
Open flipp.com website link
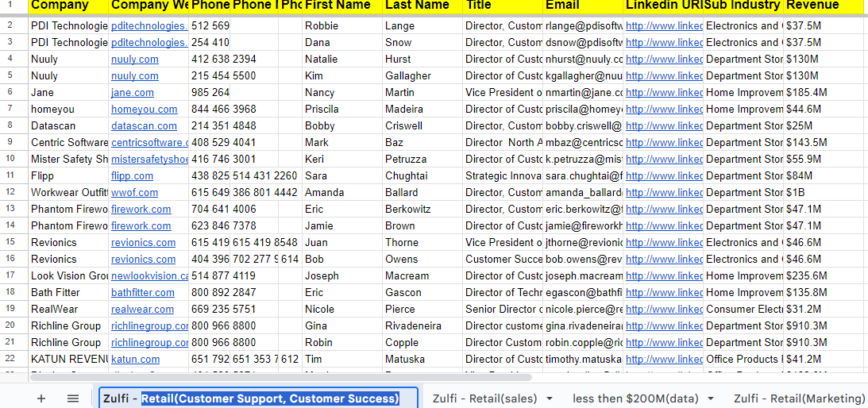click(132, 175)
